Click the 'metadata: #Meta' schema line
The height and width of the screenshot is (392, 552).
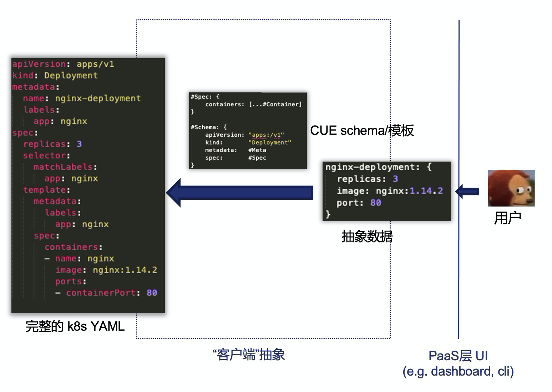(236, 150)
